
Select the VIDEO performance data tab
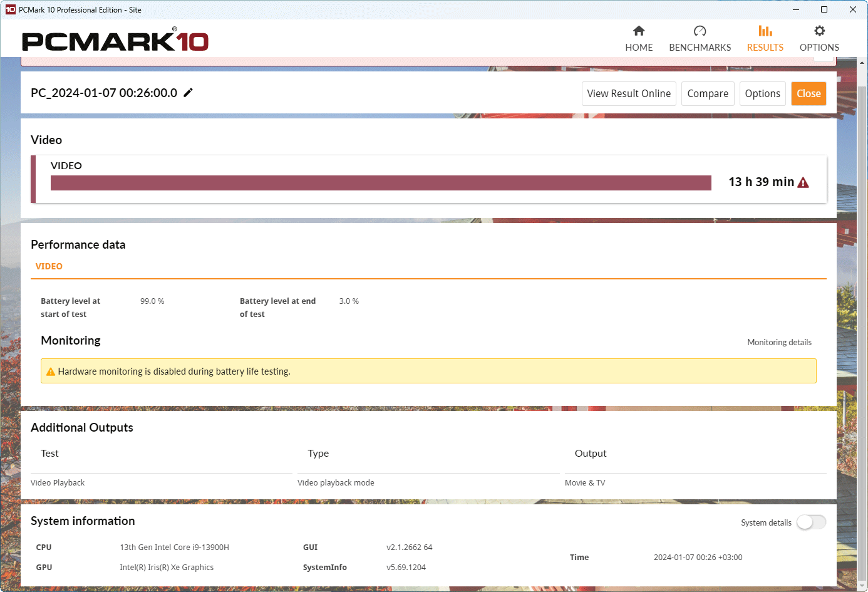49,266
